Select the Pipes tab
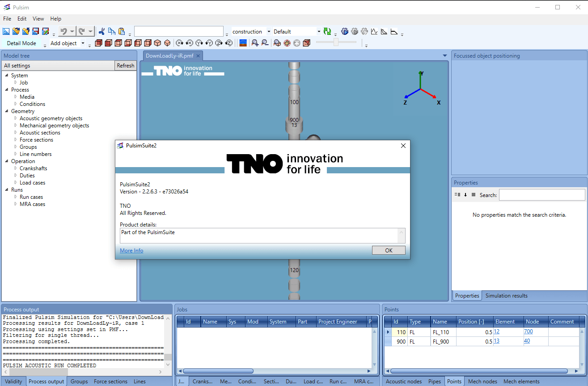Screen dimensions: 588x386 point(434,382)
